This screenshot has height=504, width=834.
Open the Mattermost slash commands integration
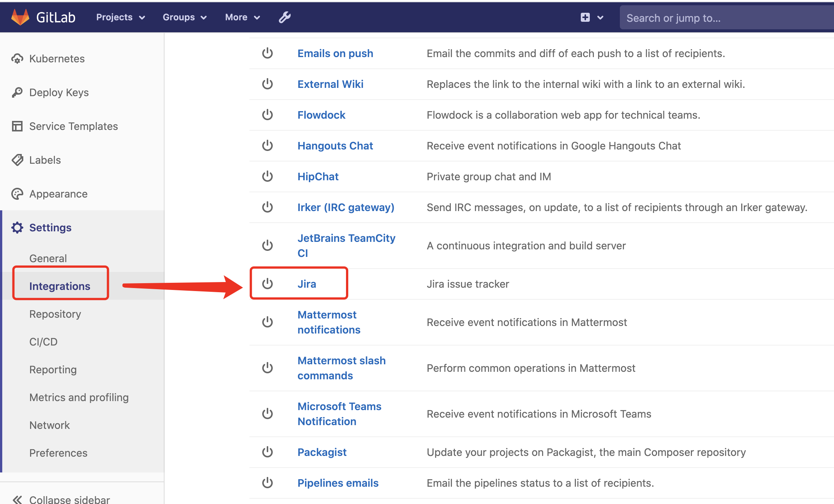341,368
